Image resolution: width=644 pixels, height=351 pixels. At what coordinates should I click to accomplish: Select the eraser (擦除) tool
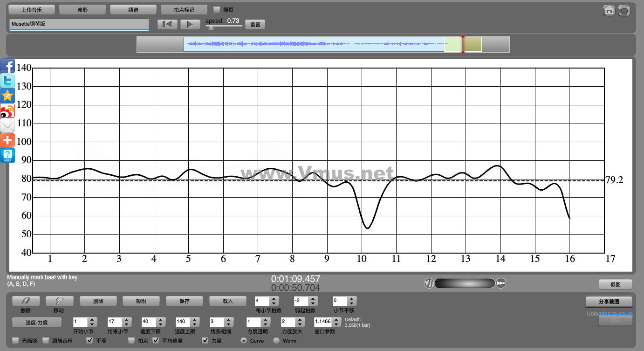(x=26, y=301)
